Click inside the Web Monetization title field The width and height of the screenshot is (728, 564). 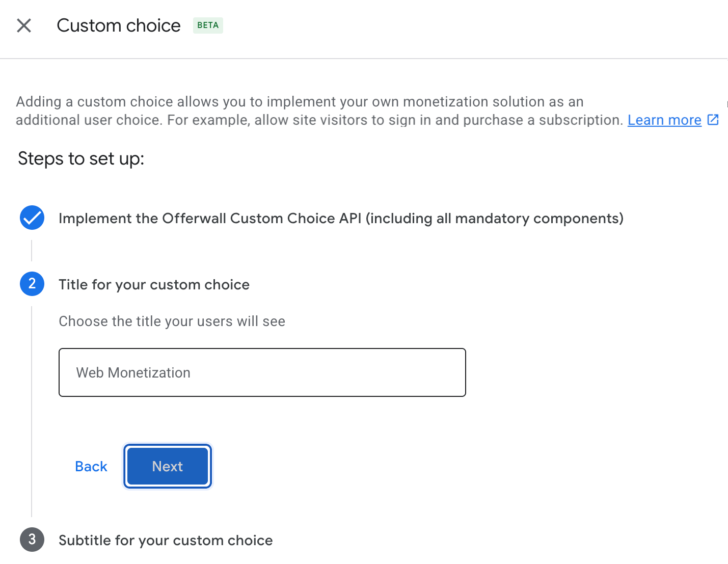point(262,372)
